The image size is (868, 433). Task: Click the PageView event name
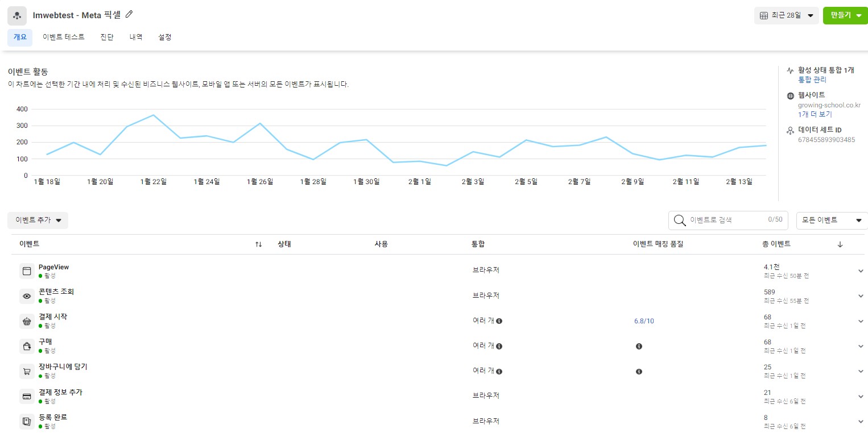pos(53,267)
